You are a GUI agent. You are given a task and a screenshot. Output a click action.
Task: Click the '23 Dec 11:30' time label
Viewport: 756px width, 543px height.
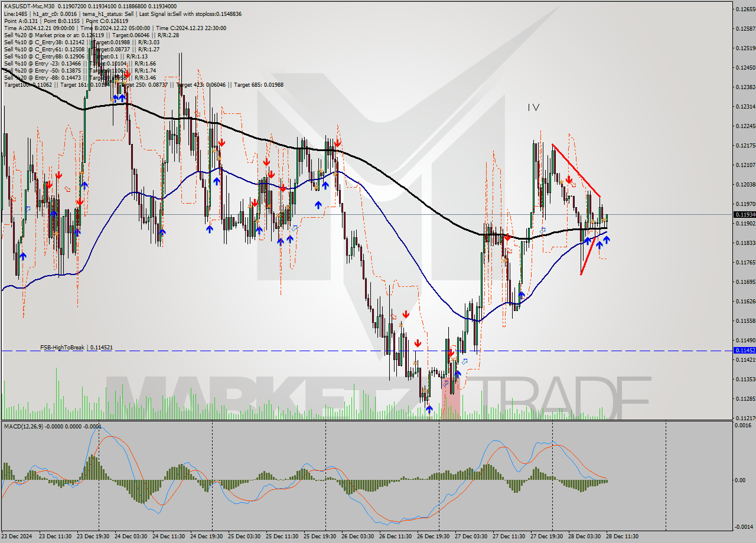56,537
